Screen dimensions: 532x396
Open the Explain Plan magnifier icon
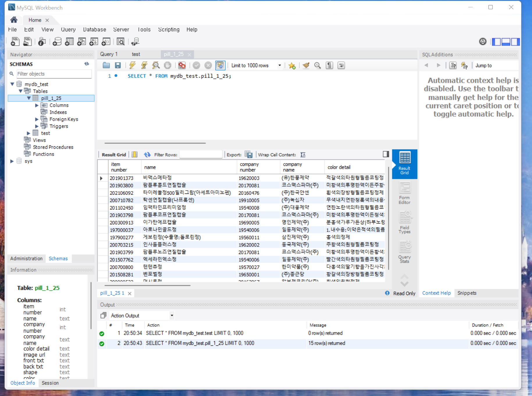(x=156, y=65)
